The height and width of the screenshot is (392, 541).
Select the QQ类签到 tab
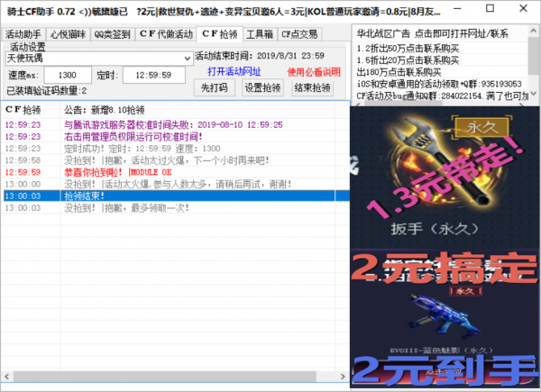[x=113, y=34]
